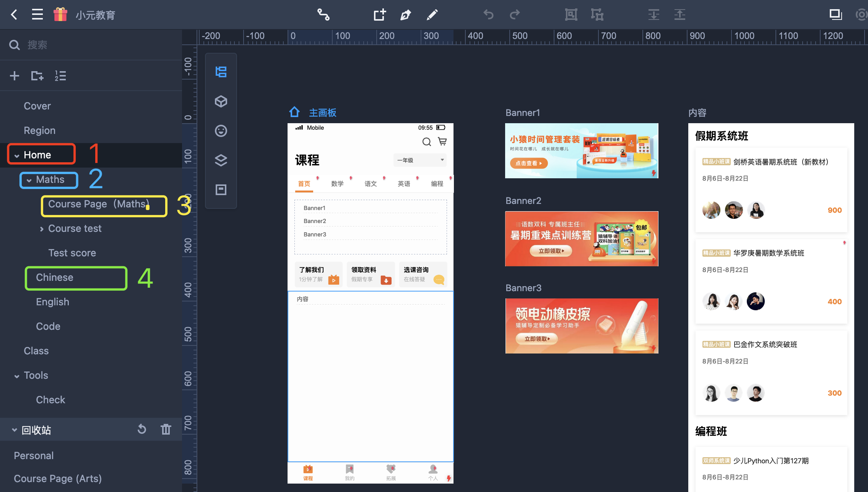This screenshot has height=492, width=868.
Task: Select the connector link tool
Action: [323, 15]
